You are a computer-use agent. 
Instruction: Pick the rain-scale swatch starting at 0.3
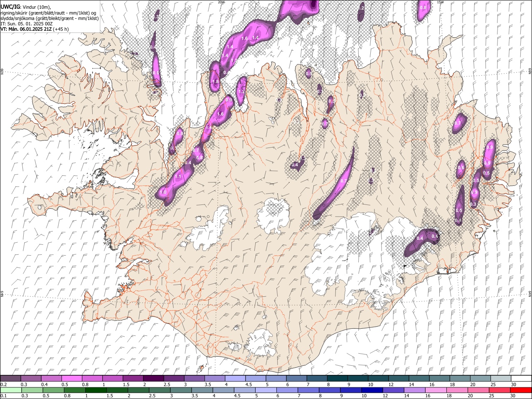coord(32,390)
